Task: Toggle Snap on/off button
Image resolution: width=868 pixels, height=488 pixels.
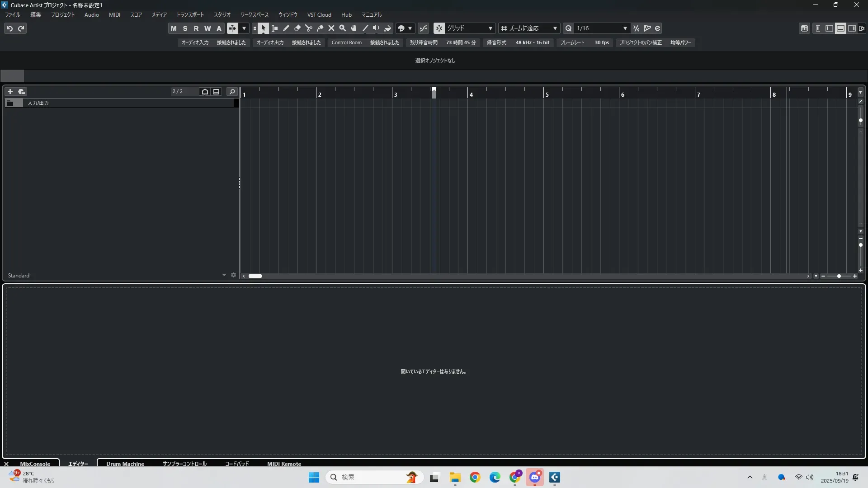Action: click(x=439, y=28)
